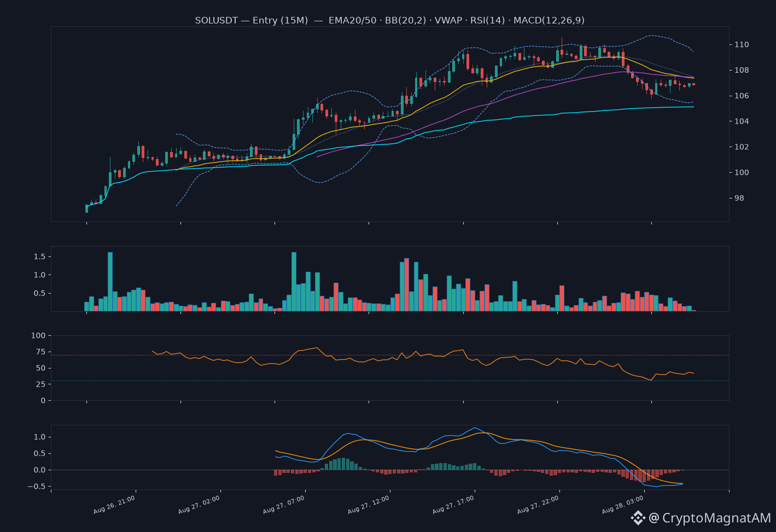The height and width of the screenshot is (532, 776).
Task: Select the 98 price axis label
Action: (739, 198)
